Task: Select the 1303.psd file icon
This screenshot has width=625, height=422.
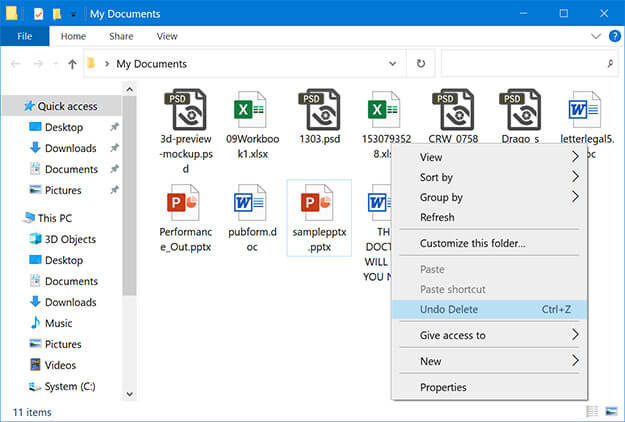Action: pos(320,110)
